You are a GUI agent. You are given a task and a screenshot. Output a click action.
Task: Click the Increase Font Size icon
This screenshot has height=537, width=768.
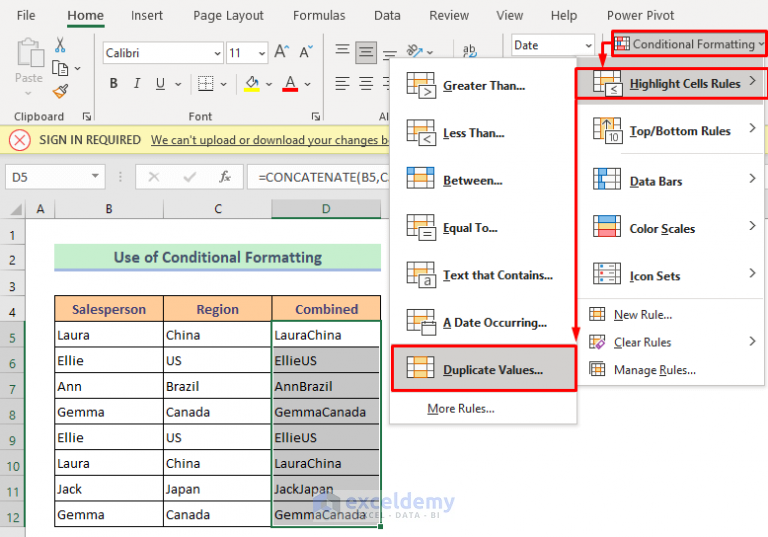point(282,51)
